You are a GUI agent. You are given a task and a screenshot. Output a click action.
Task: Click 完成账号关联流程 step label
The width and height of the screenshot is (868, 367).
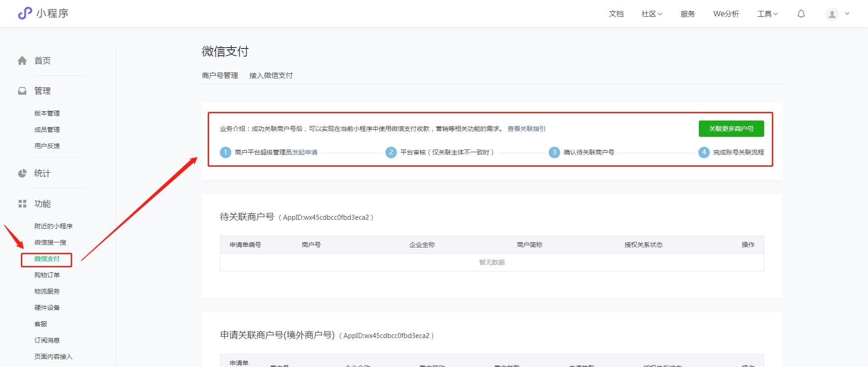pyautogui.click(x=739, y=152)
